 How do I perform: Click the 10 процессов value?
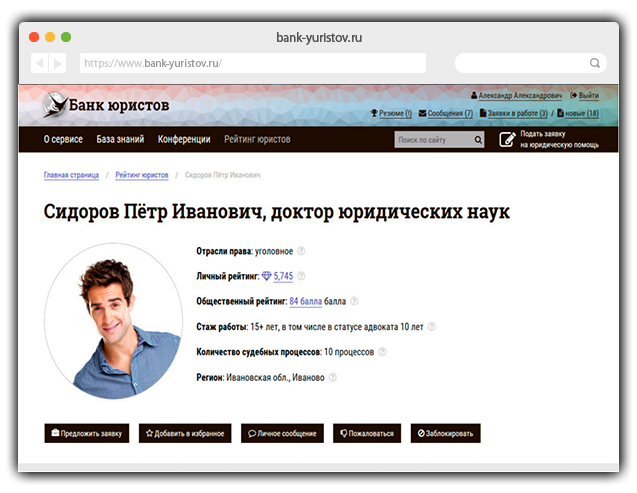click(x=349, y=352)
